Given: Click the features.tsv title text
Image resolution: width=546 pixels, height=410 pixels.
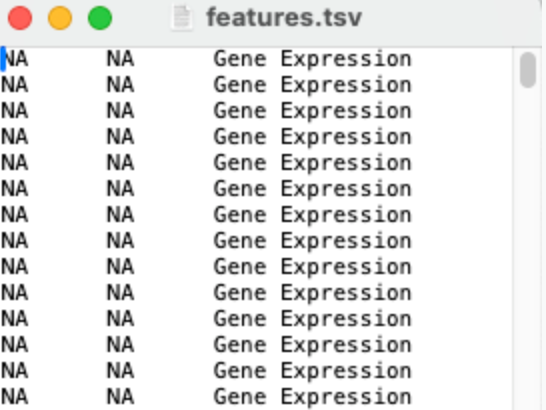Looking at the screenshot, I should coord(284,18).
